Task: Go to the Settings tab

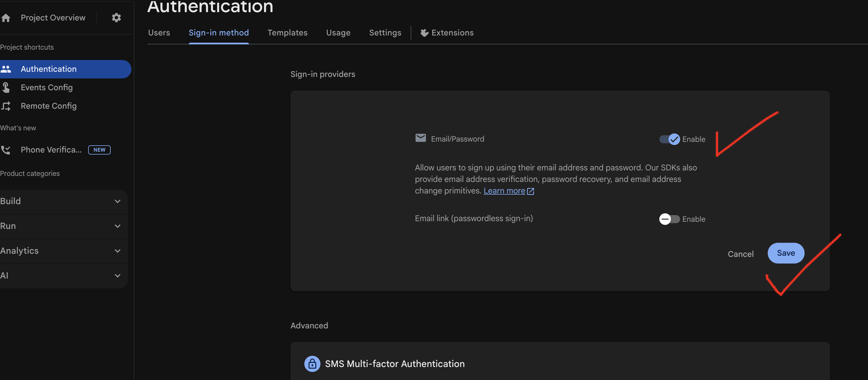Action: tap(385, 33)
